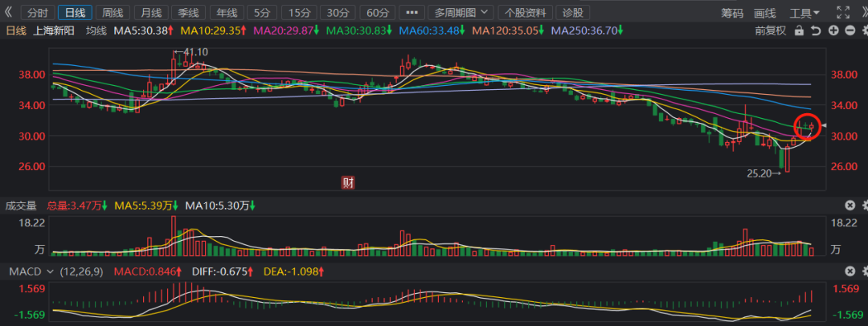Toggle the 均线 moving average display

click(96, 31)
